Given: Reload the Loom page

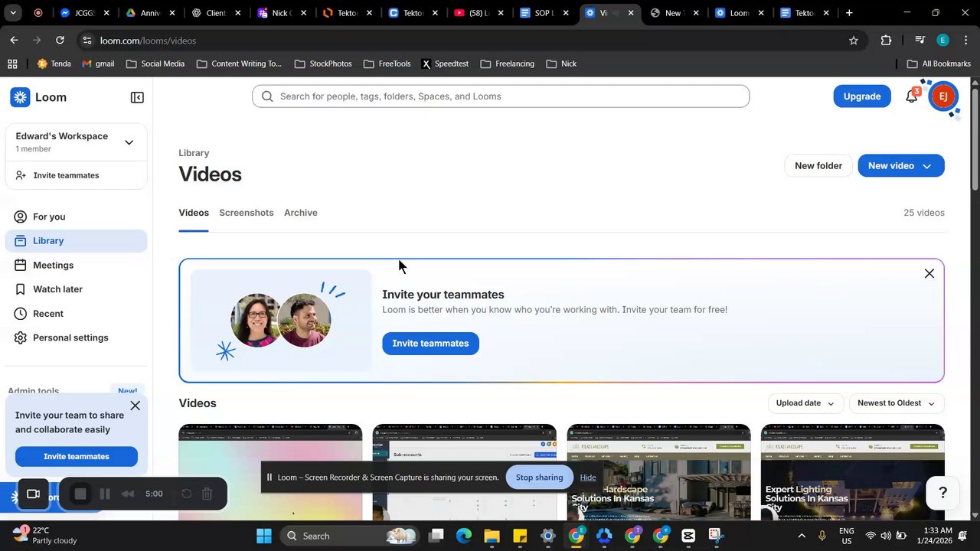Looking at the screenshot, I should [60, 41].
